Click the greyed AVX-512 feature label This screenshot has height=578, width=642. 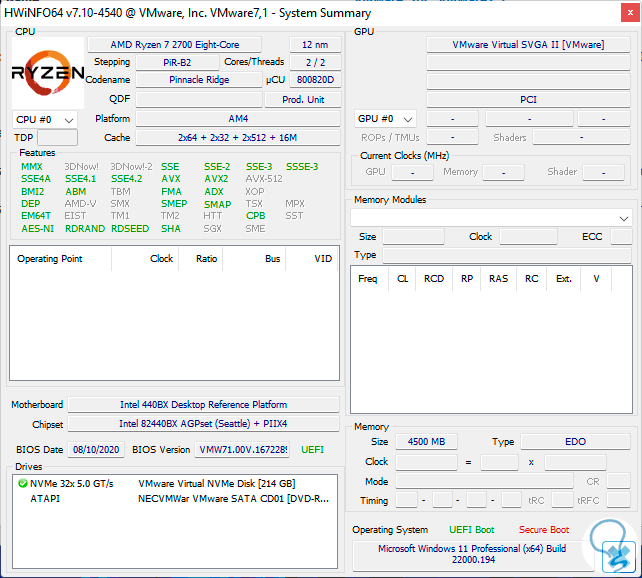pos(264,179)
